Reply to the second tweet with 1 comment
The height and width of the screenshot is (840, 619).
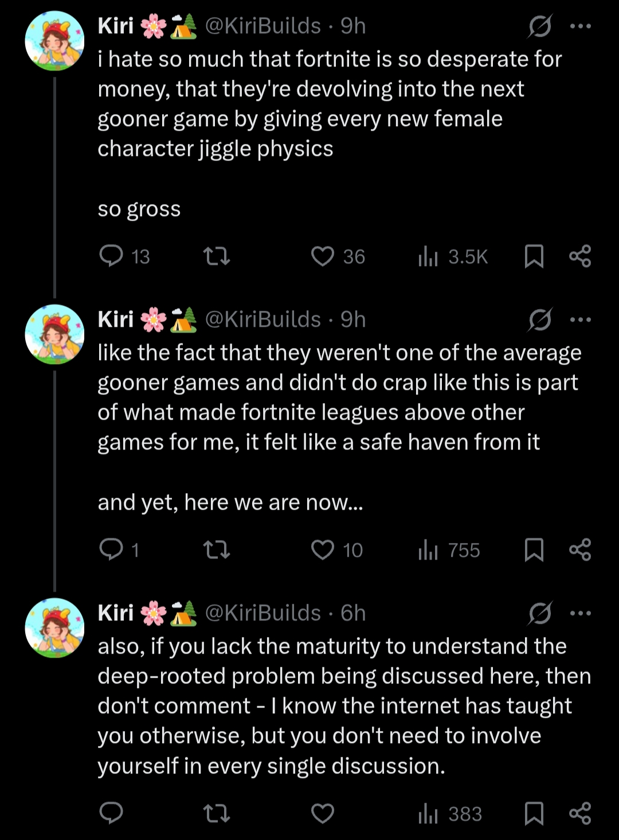click(119, 550)
